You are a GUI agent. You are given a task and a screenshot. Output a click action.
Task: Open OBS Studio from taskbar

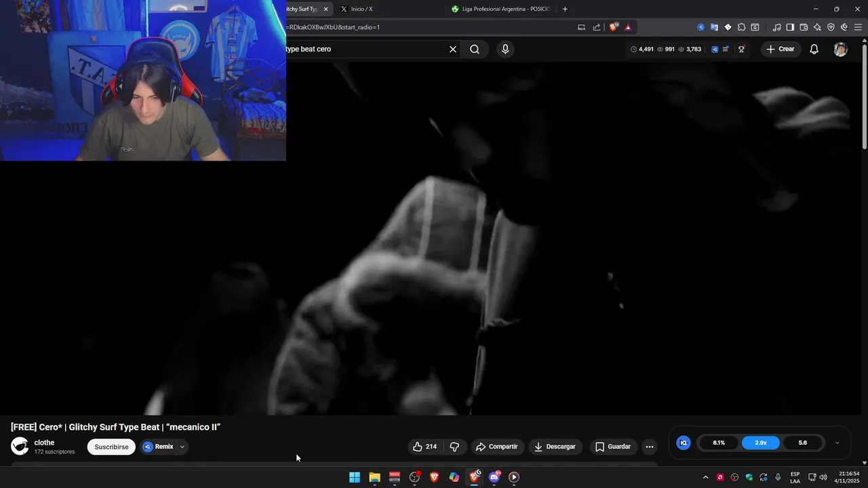(x=414, y=477)
